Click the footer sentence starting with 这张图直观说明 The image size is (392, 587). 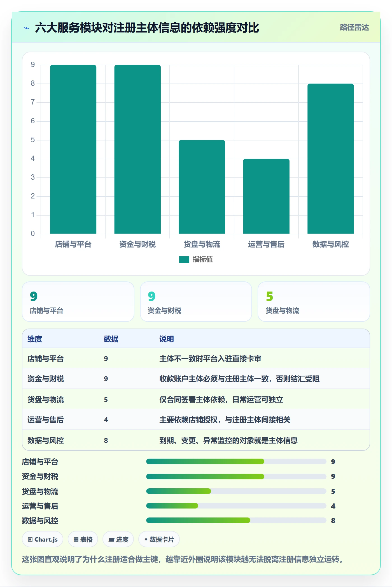[x=183, y=559]
